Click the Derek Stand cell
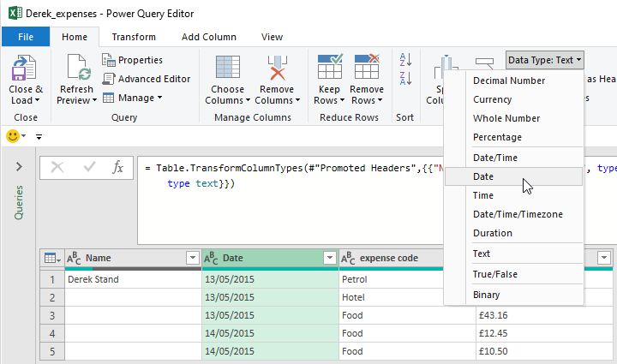Viewport: 617px width, 364px height. coord(133,279)
